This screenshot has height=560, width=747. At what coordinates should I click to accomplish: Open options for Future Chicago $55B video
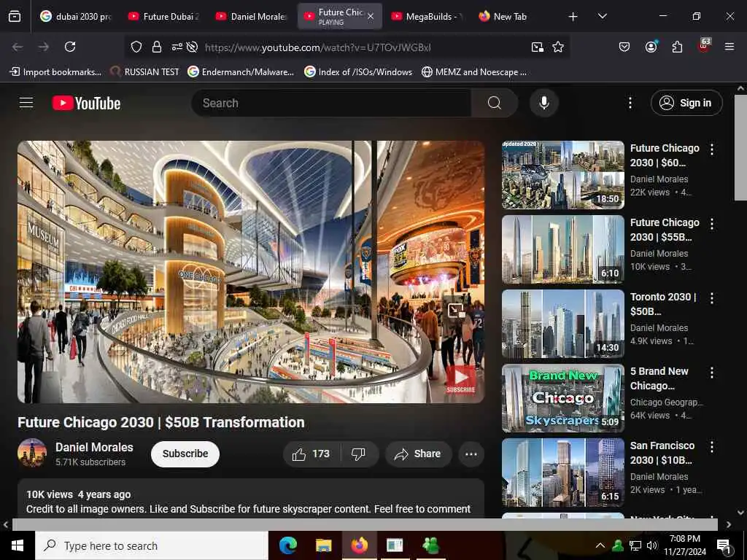[x=712, y=224]
